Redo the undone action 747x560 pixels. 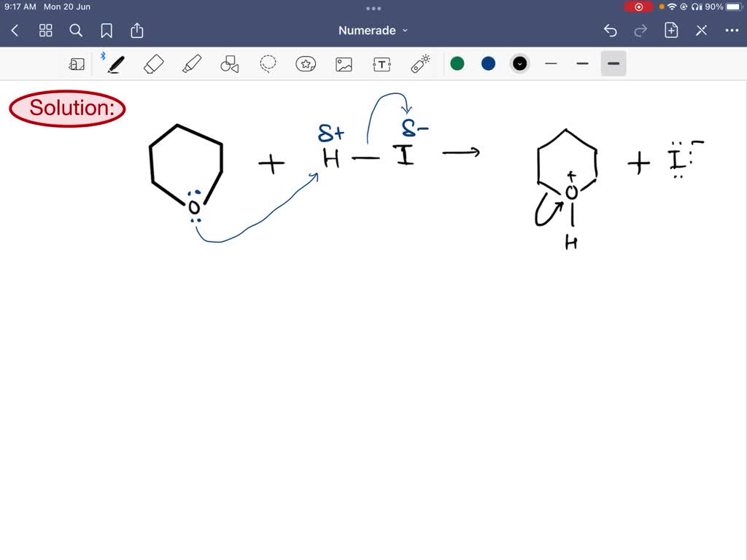tap(640, 30)
